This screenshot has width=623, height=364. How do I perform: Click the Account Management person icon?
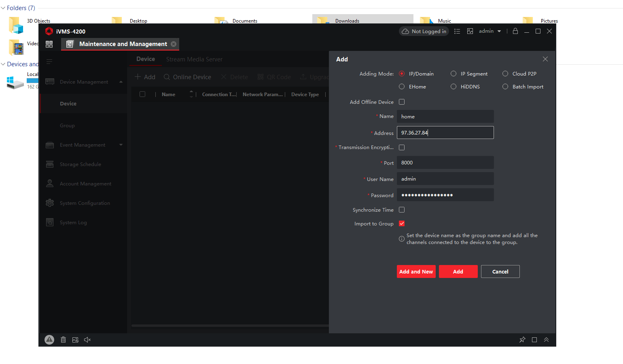(x=50, y=183)
